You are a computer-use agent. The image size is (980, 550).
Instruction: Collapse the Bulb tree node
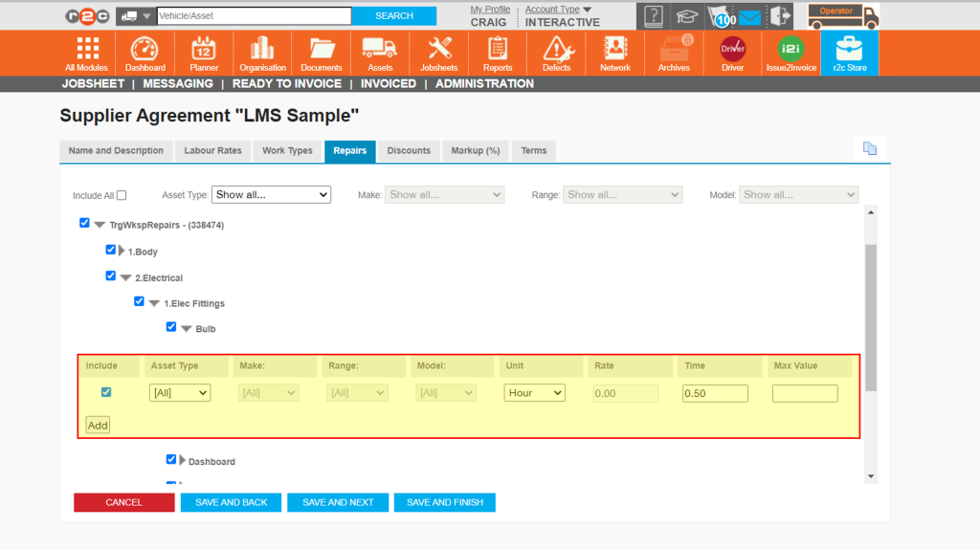187,329
